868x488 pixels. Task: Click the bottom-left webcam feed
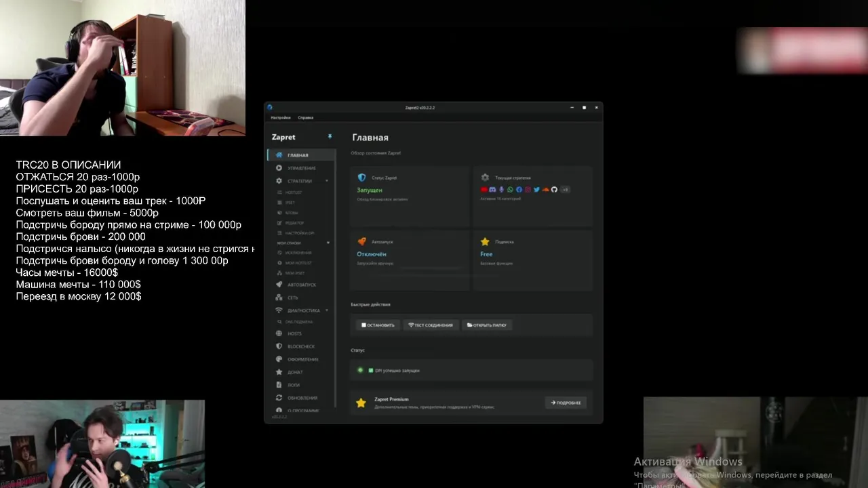(x=102, y=444)
